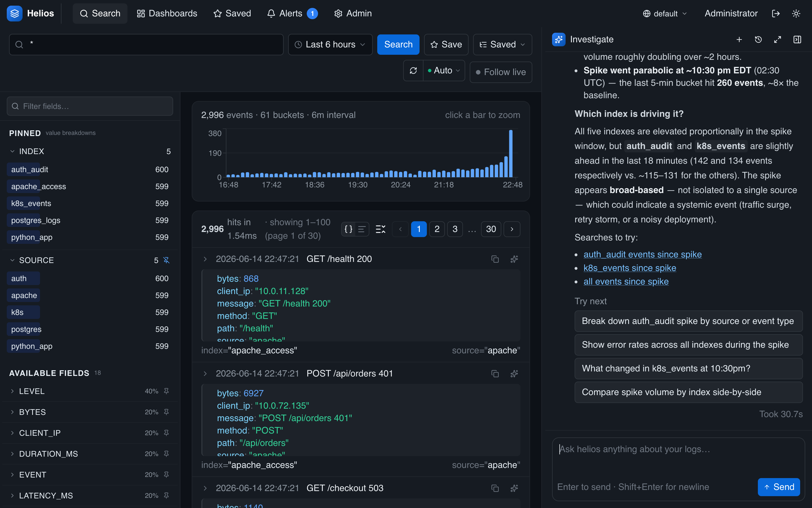Click the log out icon
Screen dimensions: 812x508
[x=776, y=14]
